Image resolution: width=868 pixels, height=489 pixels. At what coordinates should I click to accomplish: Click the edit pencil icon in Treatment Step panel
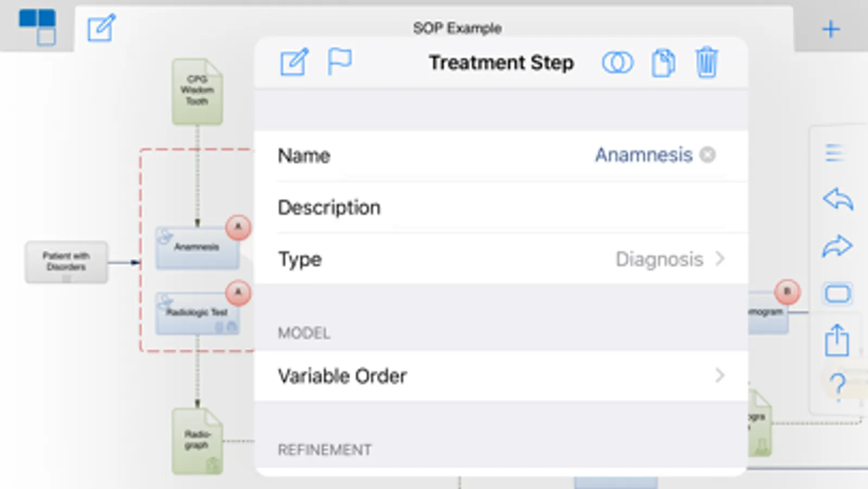(294, 62)
